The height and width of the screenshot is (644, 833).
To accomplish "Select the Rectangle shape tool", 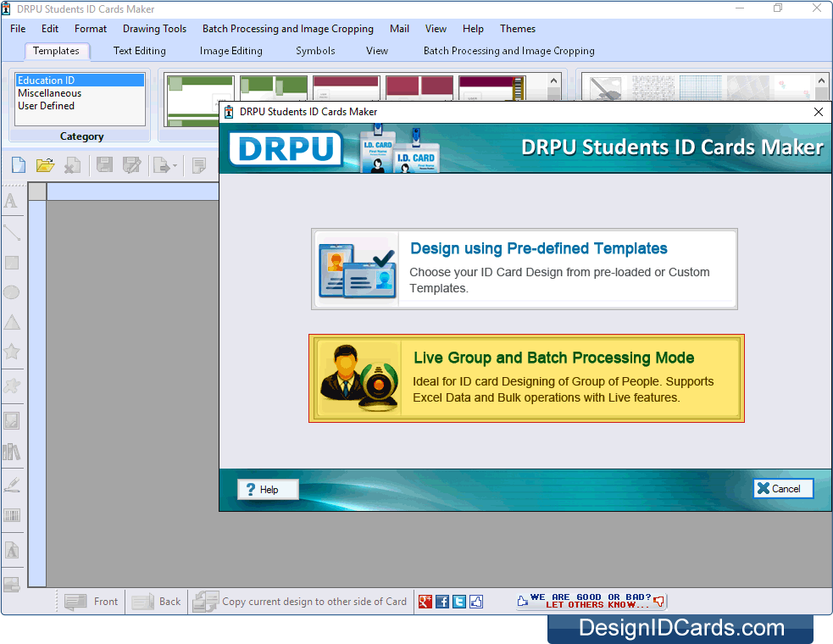I will coord(11,263).
